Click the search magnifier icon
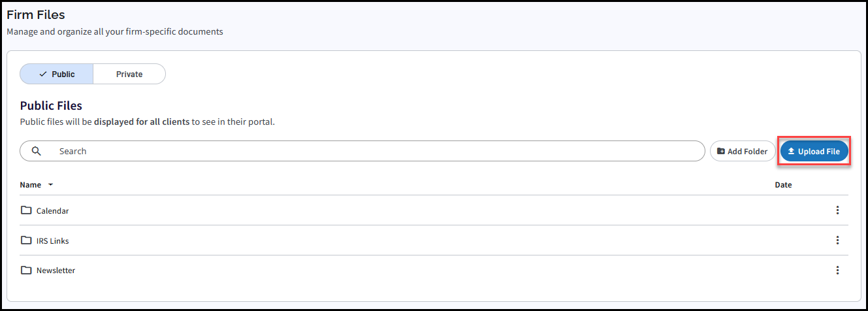Screen dimensions: 868x311 pyautogui.click(x=37, y=151)
